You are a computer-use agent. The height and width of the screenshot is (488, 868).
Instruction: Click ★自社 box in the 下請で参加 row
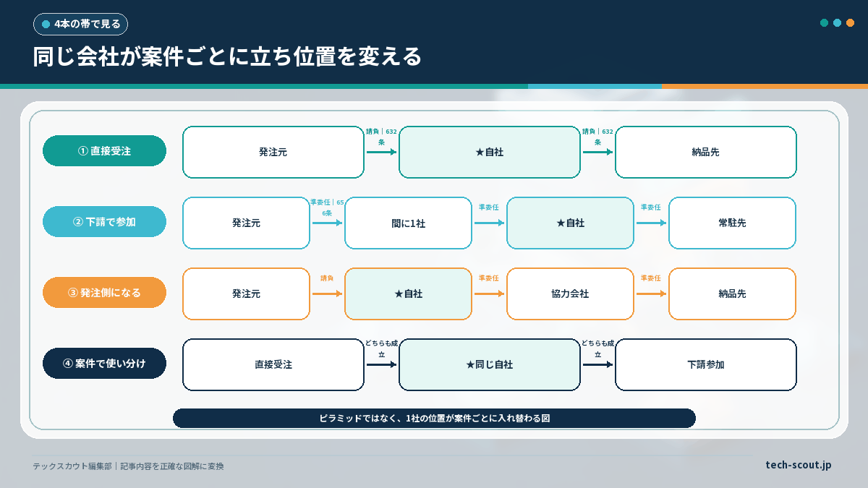[570, 223]
